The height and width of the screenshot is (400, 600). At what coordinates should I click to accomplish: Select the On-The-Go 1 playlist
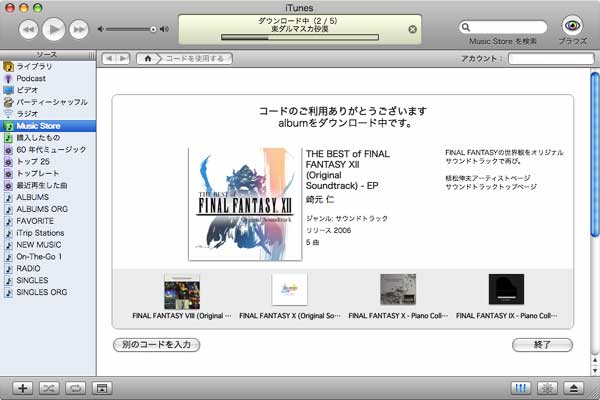[x=48, y=256]
